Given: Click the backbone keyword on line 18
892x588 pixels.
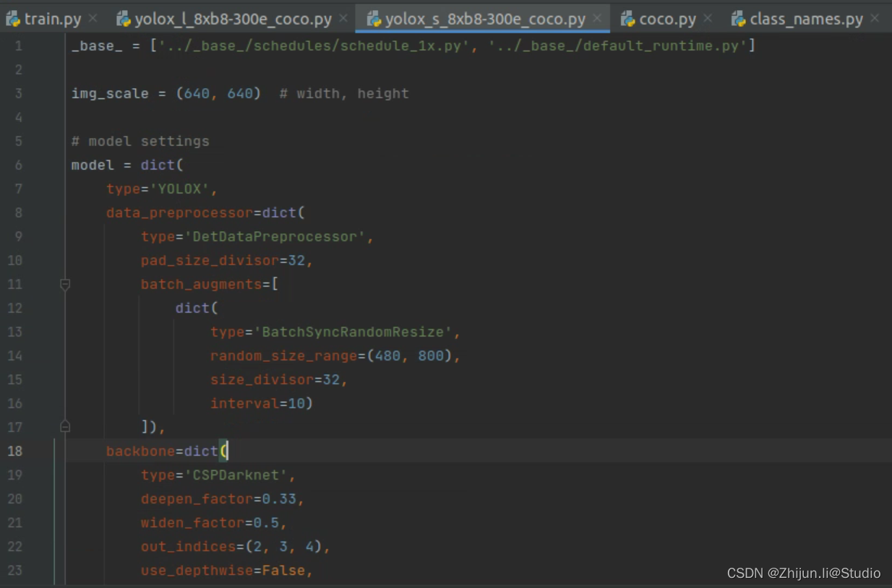Looking at the screenshot, I should pos(140,451).
